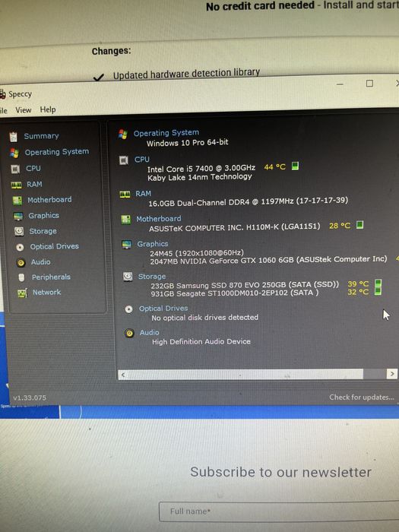Viewport: 399px width, 532px height.
Task: Click speaker icon beside Audio heading in summary
Action: [x=129, y=333]
